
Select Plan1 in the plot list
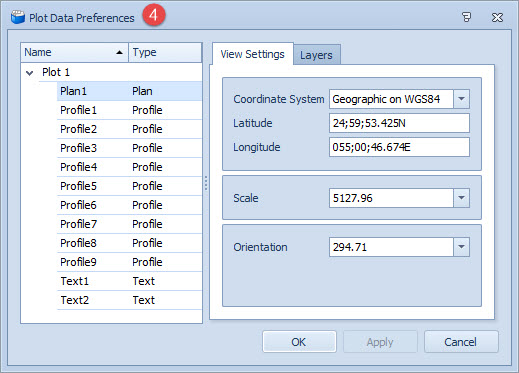click(x=129, y=91)
